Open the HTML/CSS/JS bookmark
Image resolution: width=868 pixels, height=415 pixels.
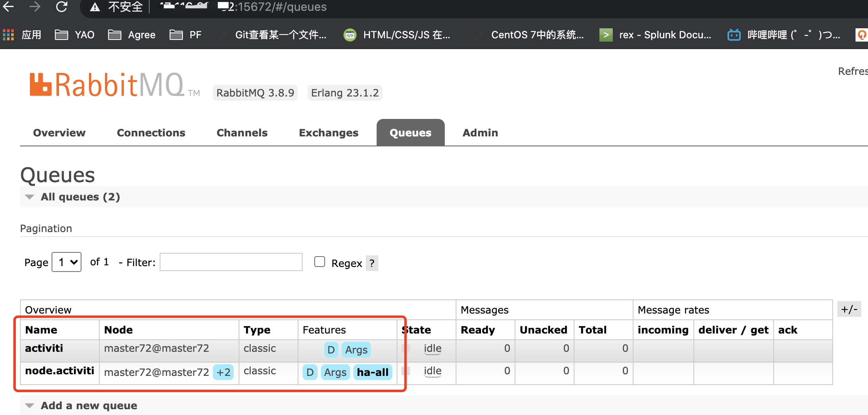tap(397, 35)
